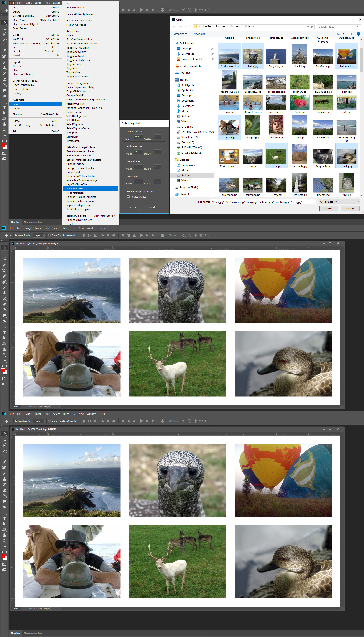The width and height of the screenshot is (364, 637).
Task: Open Layer dropdown in Untitled-2 options bar
Action: [39, 421]
